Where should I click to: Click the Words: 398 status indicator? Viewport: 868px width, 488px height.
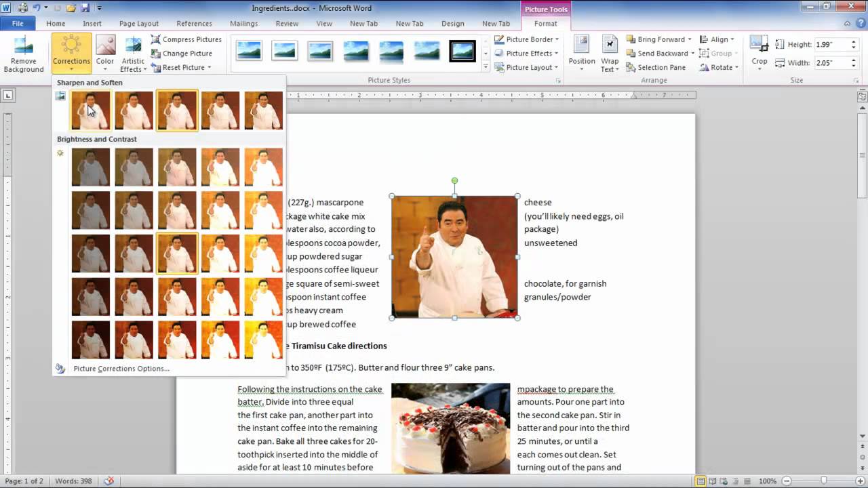click(x=74, y=481)
